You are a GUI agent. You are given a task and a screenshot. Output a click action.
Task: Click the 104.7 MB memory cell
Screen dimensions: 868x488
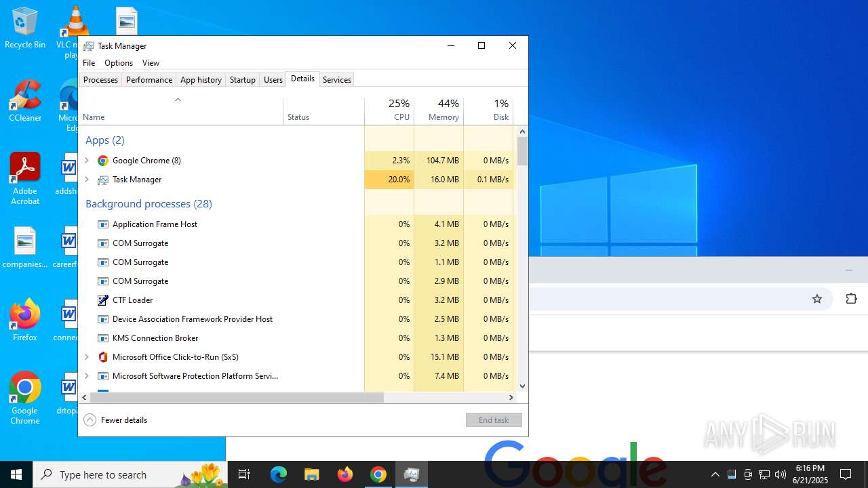439,161
